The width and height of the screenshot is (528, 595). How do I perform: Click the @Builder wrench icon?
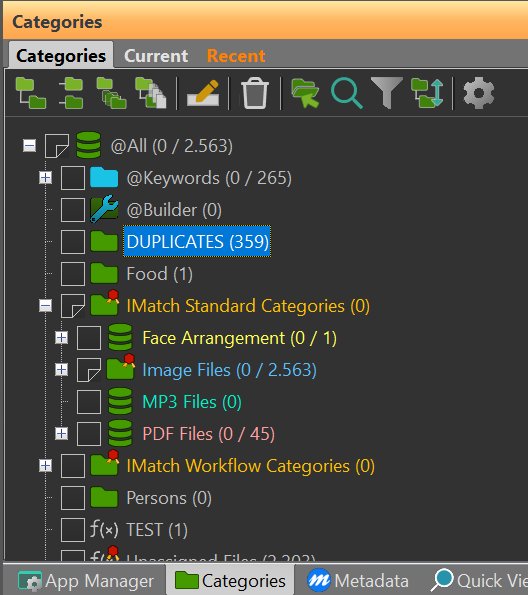pyautogui.click(x=104, y=209)
